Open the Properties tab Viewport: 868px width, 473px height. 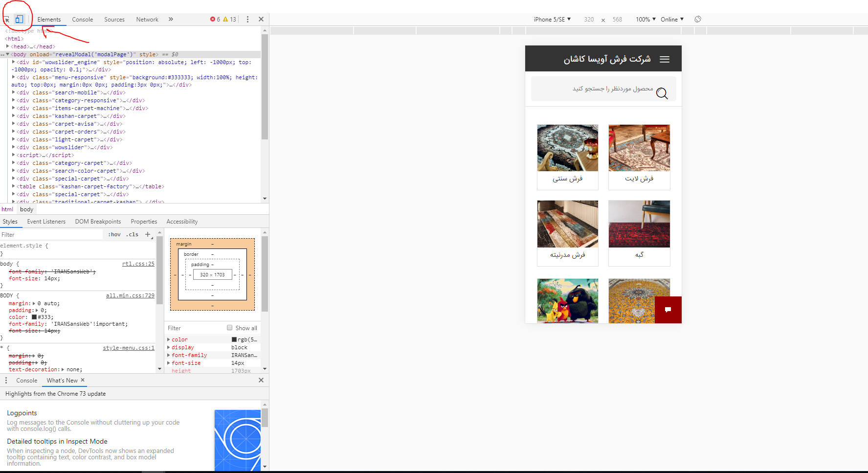click(x=144, y=222)
